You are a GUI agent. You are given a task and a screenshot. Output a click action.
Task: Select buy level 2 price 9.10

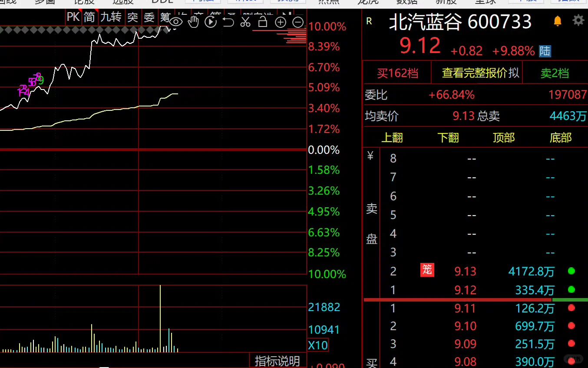(465, 326)
